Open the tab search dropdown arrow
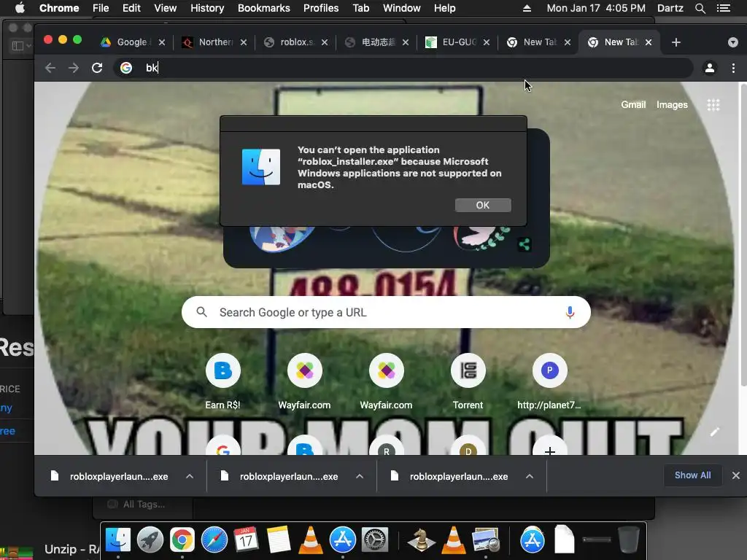Image resolution: width=747 pixels, height=560 pixels. (732, 42)
